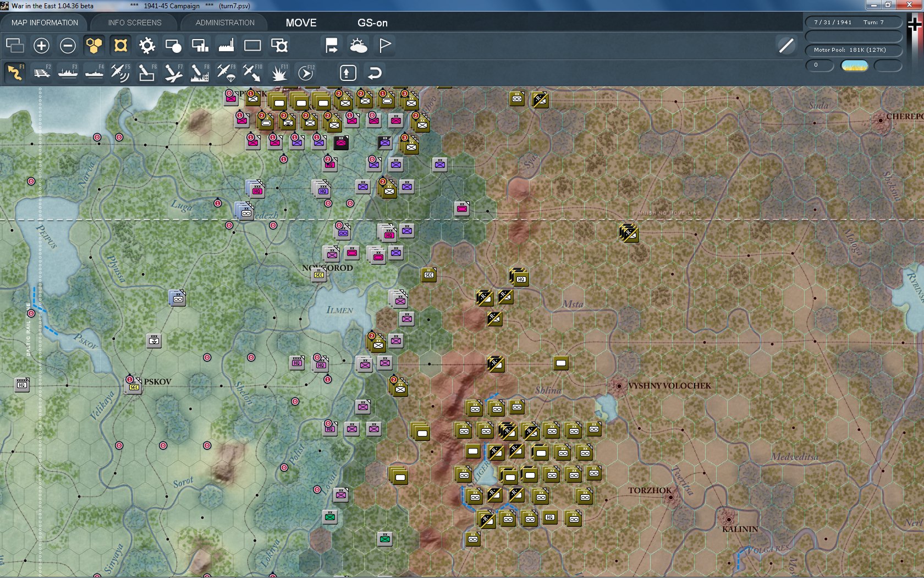Toggle the hex grid display

(94, 45)
